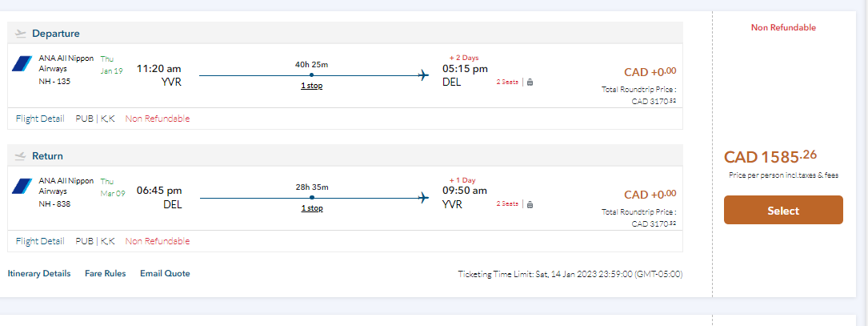Click the 2 Seats label on departure flight

coord(507,82)
